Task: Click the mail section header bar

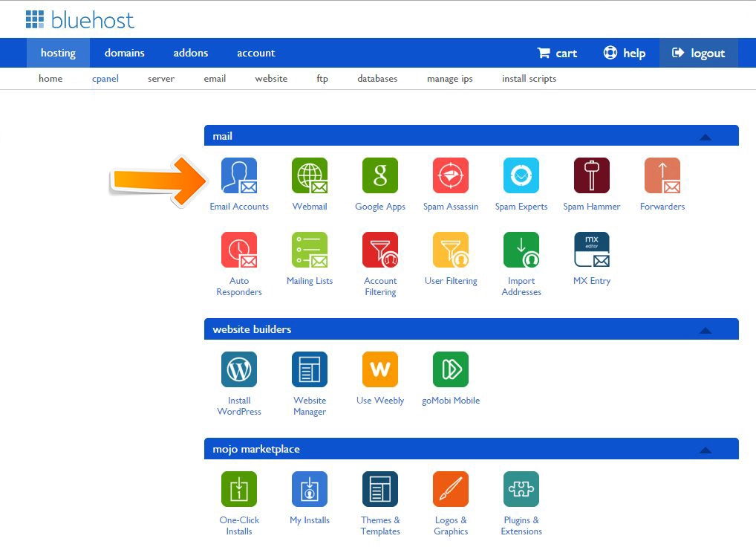Action: 471,135
